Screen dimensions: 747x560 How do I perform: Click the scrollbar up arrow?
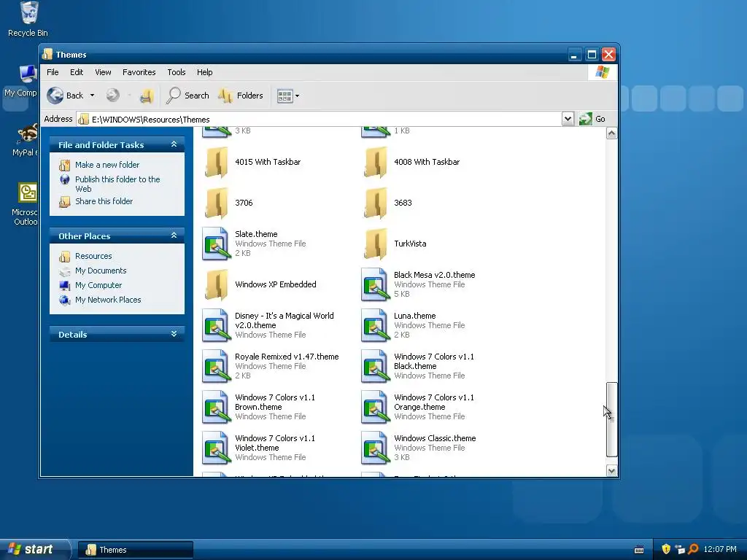tap(612, 133)
